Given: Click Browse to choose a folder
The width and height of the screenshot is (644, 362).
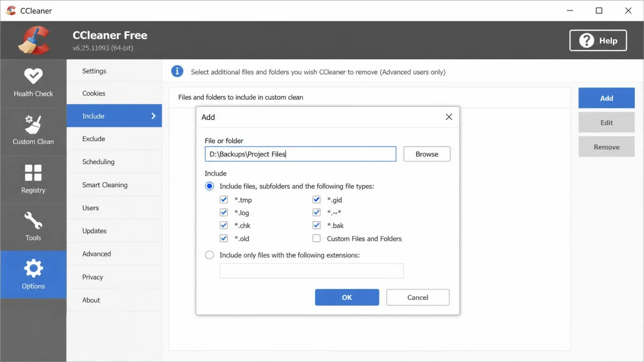Looking at the screenshot, I should click(x=427, y=154).
